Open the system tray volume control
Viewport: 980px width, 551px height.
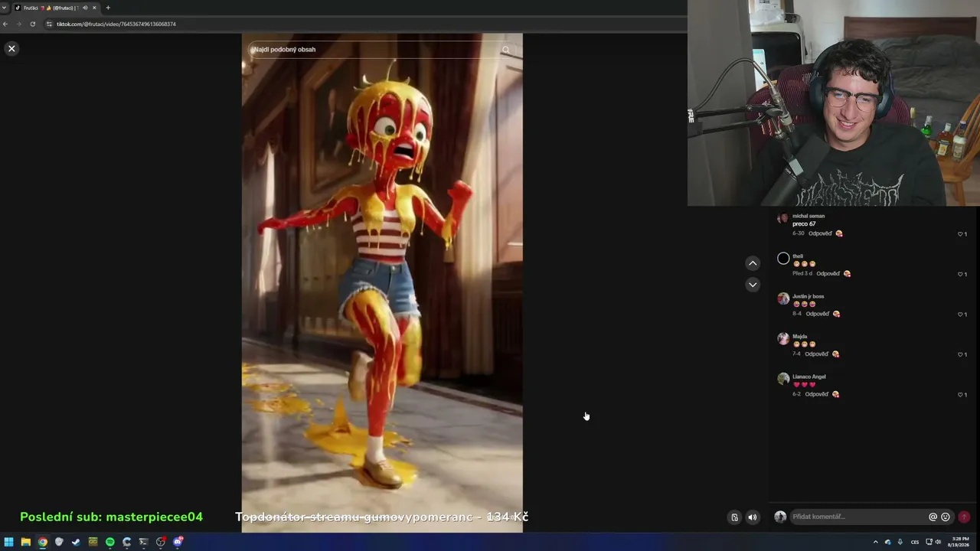[938, 542]
